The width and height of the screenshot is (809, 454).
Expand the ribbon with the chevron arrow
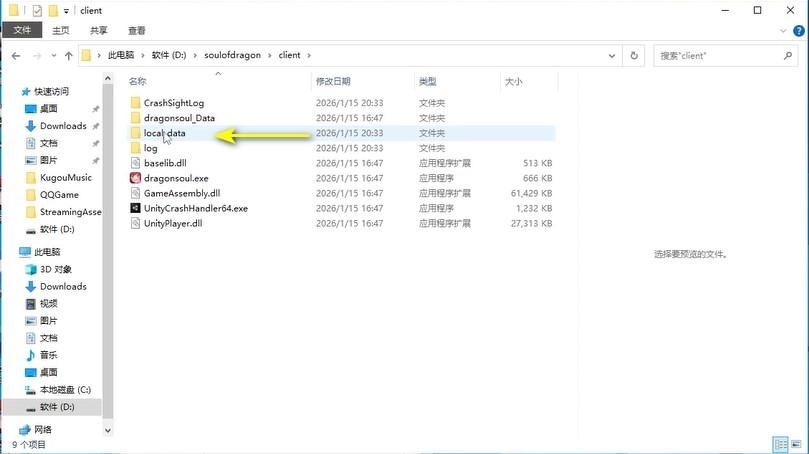point(782,31)
